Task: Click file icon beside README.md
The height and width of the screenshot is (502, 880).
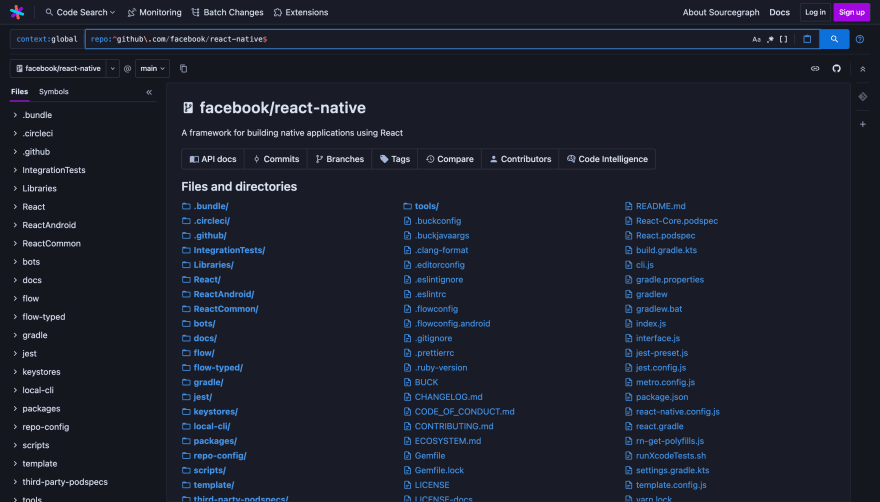Action: [629, 206]
